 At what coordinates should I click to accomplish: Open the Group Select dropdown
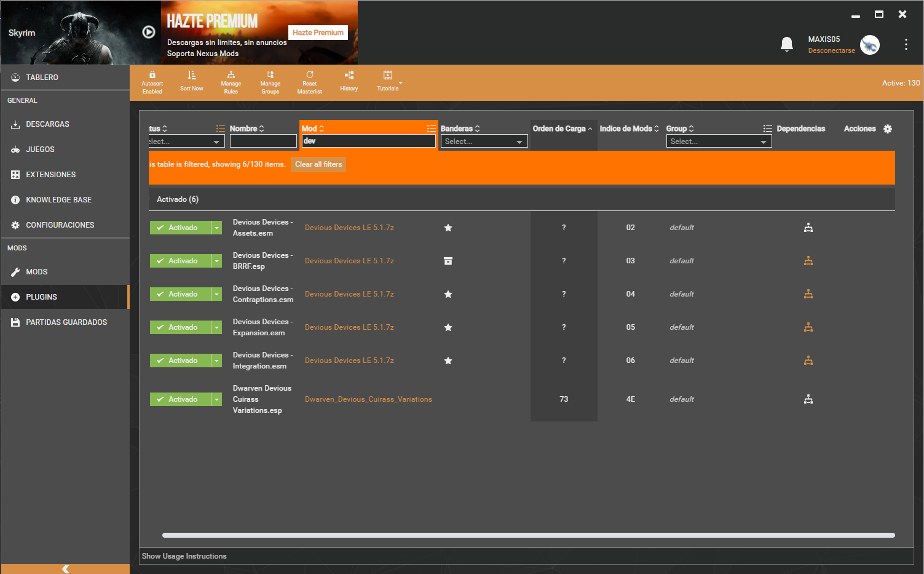[x=719, y=142]
